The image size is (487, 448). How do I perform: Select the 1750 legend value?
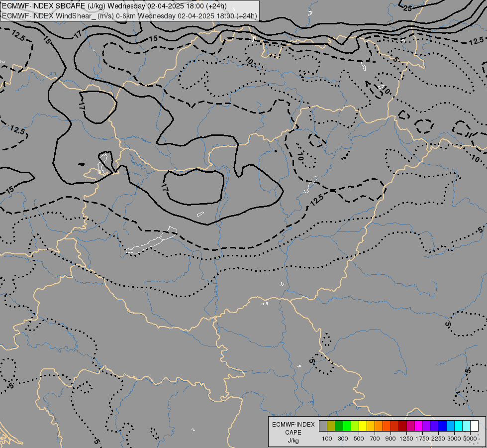(422, 439)
